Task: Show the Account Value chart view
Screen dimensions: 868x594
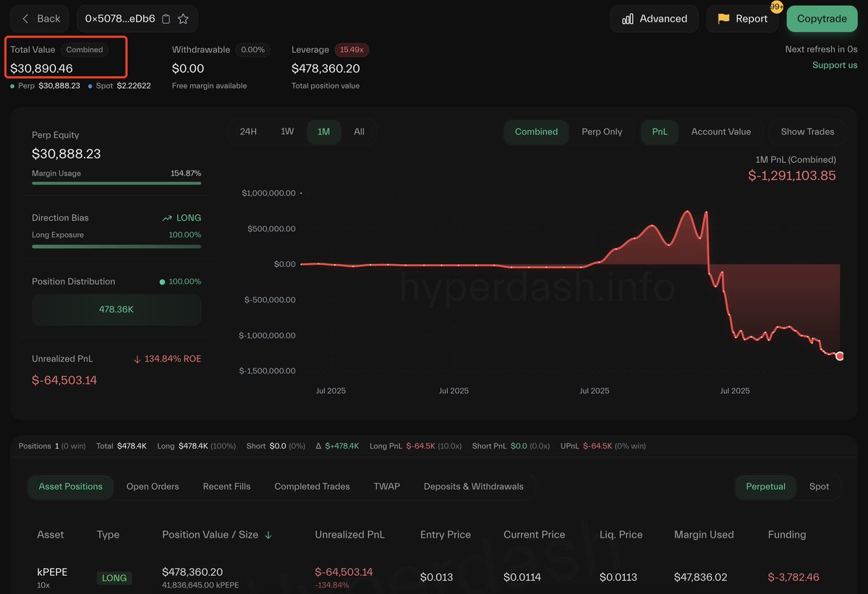Action: click(721, 132)
